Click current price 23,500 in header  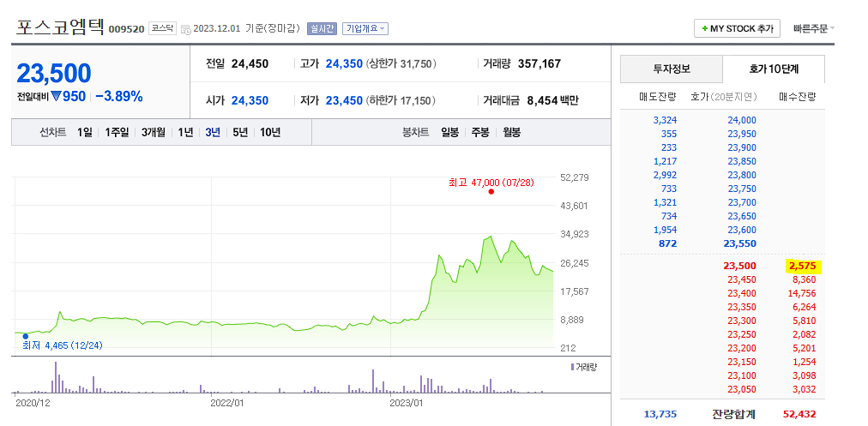pyautogui.click(x=54, y=73)
